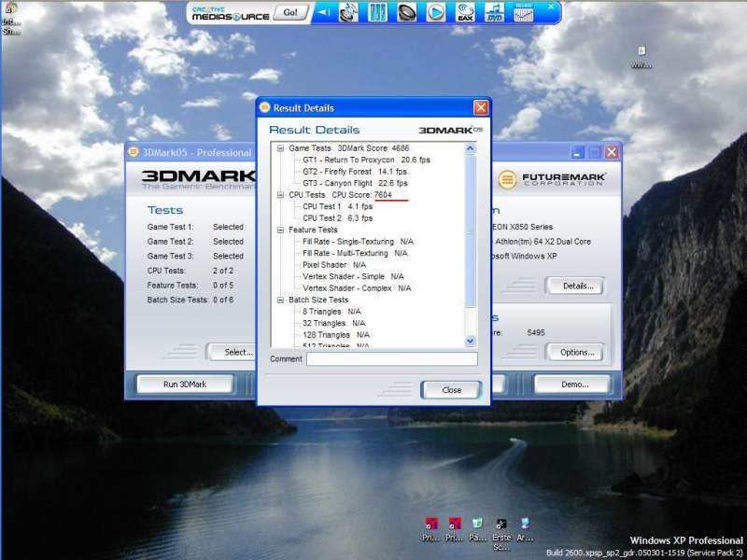
Task: Launch the Demo... button
Action: pos(574,385)
